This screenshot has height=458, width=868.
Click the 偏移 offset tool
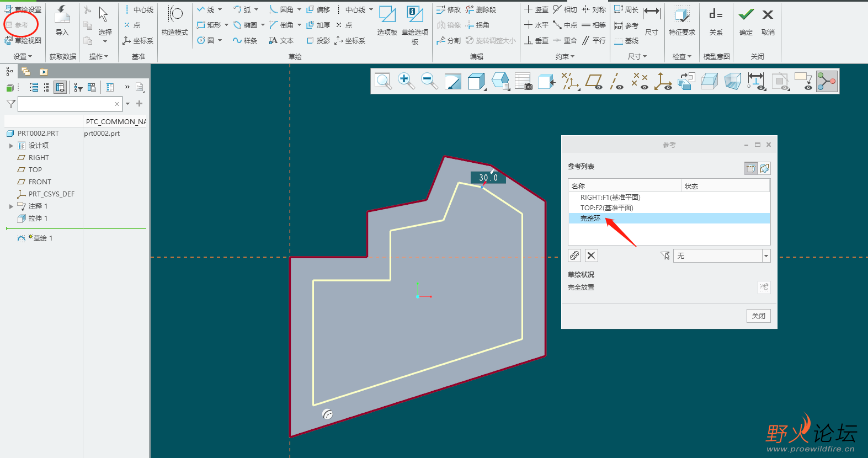(318, 9)
